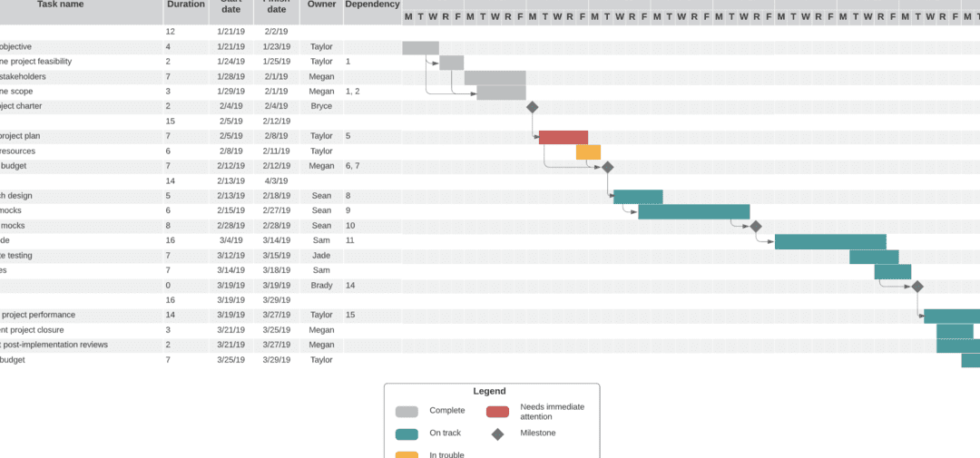Viewport: 980px width, 458px height.
Task: Click the red Needs immediate attention swatch
Action: point(497,411)
